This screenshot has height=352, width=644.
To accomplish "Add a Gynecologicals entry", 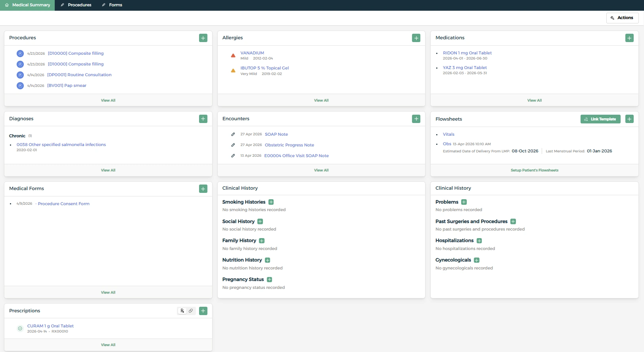I will (477, 260).
